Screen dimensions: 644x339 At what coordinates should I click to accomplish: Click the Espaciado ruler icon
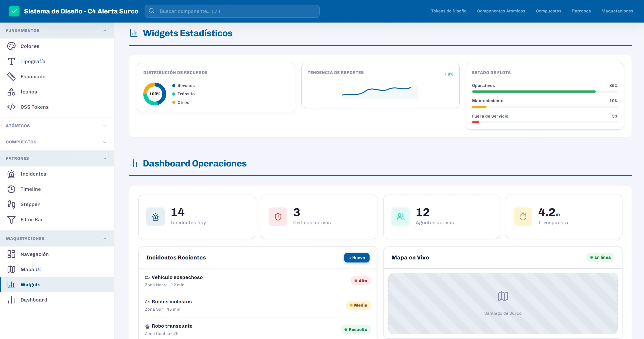coord(11,77)
